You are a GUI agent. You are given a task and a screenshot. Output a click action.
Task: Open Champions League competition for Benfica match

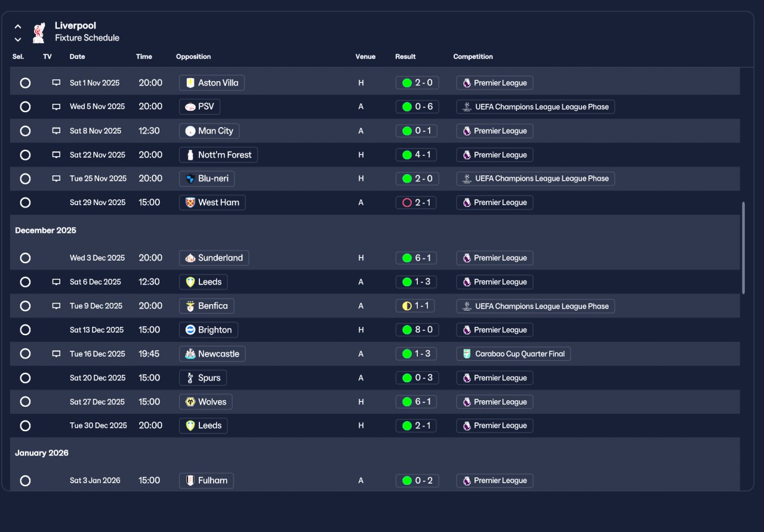[535, 306]
